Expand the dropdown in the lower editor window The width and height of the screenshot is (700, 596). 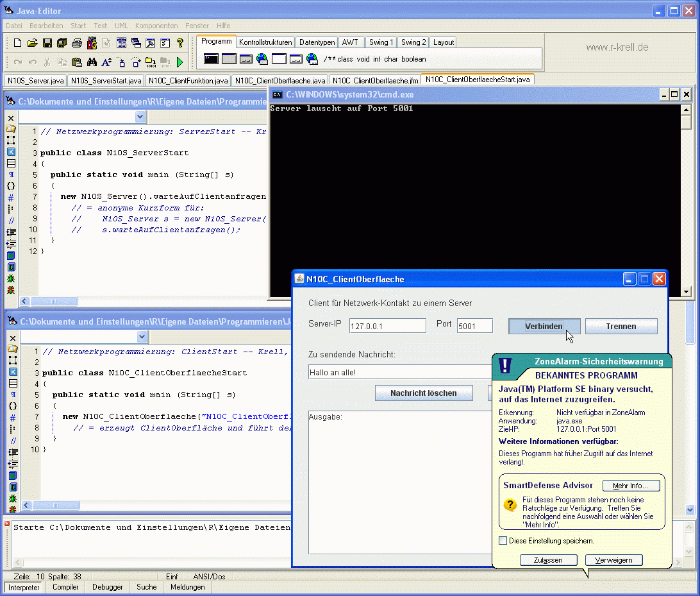(142, 337)
